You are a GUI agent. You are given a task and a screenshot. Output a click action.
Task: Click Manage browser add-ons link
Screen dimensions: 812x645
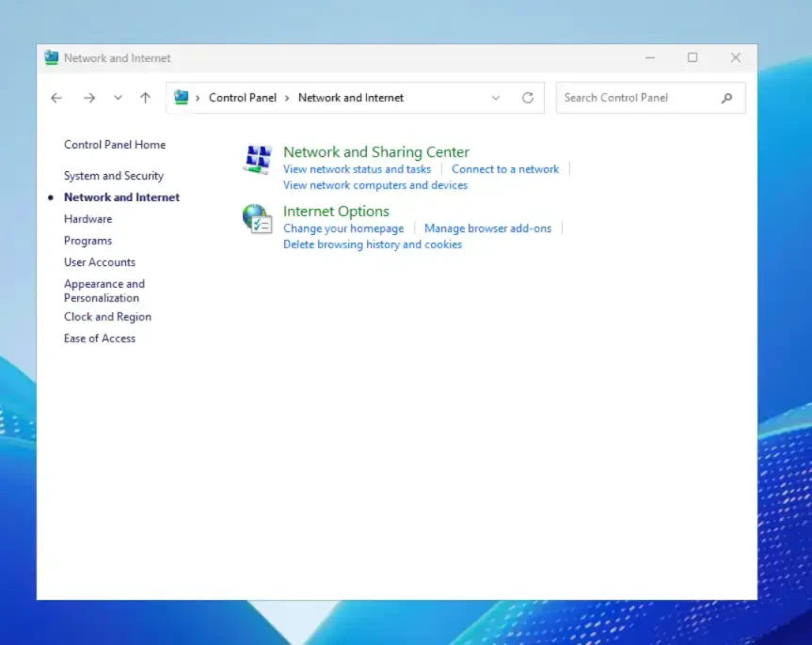[487, 228]
